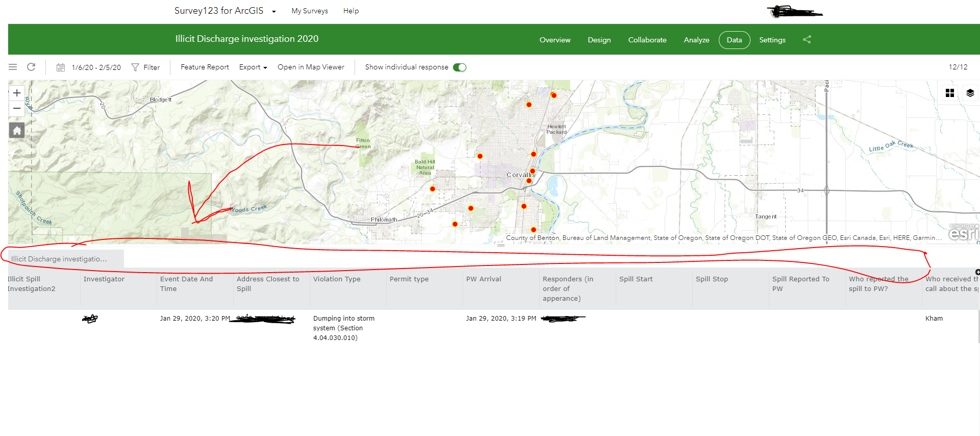Reset map to home extent
Image resolution: width=980 pixels, height=436 pixels.
click(17, 131)
